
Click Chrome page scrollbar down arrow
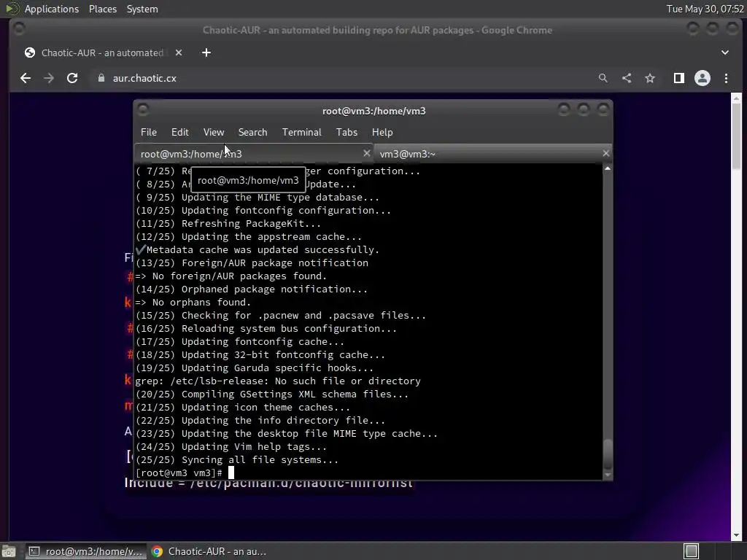tap(736, 535)
